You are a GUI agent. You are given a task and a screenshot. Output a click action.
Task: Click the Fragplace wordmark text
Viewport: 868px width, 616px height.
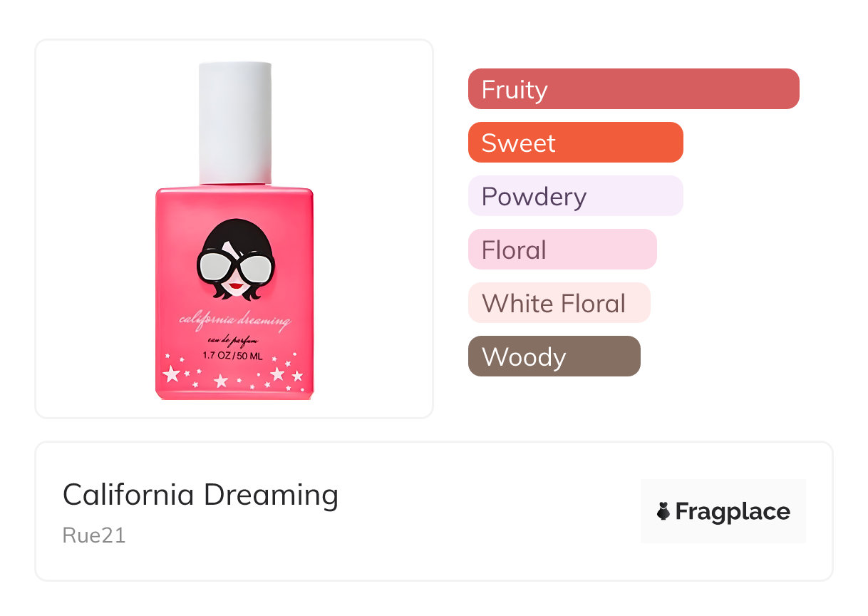[733, 511]
